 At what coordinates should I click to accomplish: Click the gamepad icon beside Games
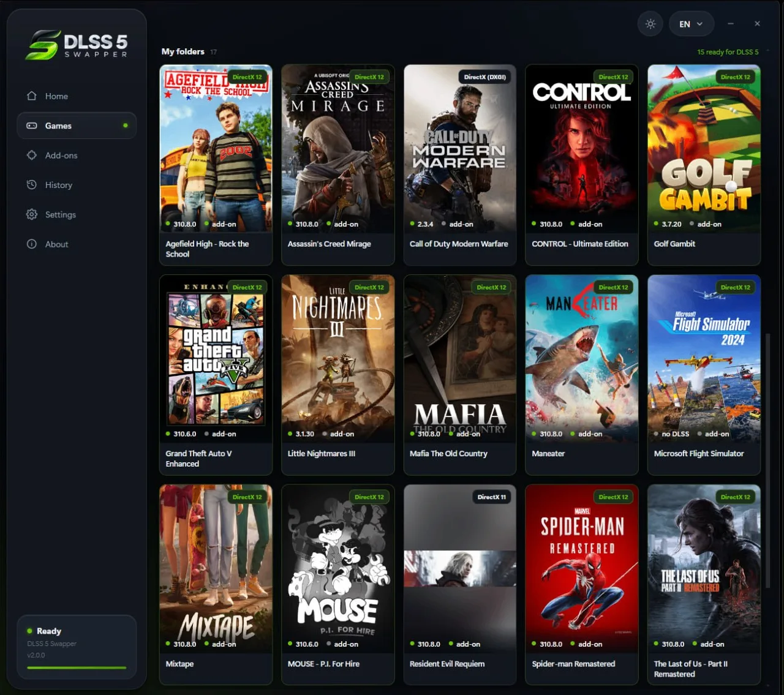point(32,126)
